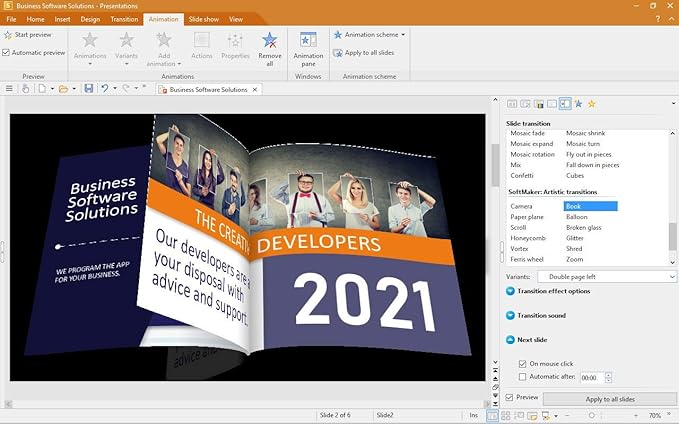Open the animation Properties button
This screenshot has width=679, height=424.
coord(235,46)
